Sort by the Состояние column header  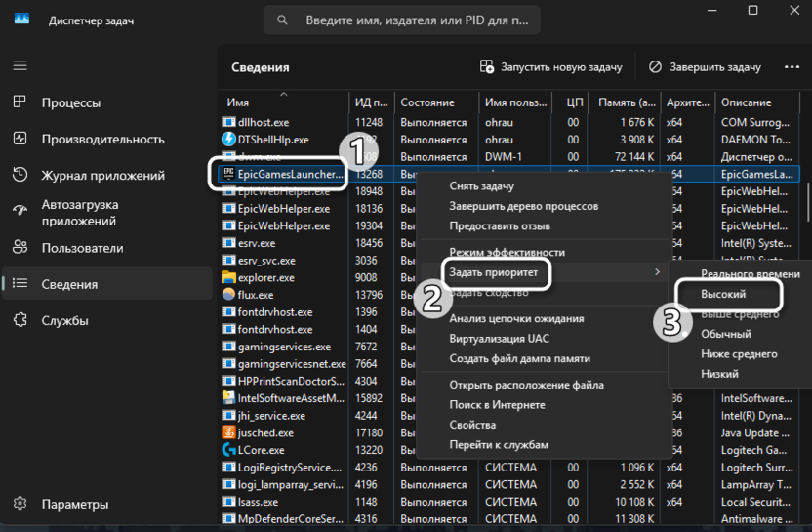click(x=436, y=102)
